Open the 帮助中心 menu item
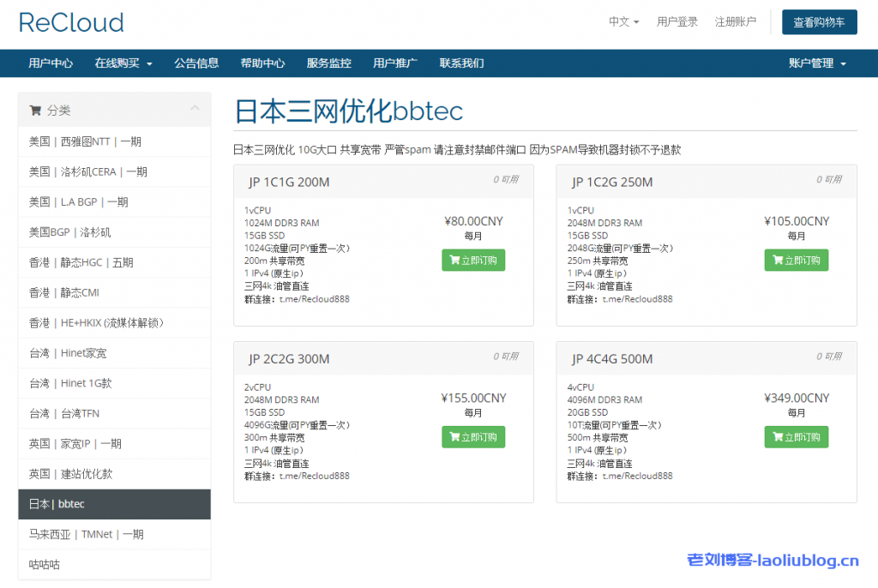This screenshot has height=588, width=878. [262, 63]
